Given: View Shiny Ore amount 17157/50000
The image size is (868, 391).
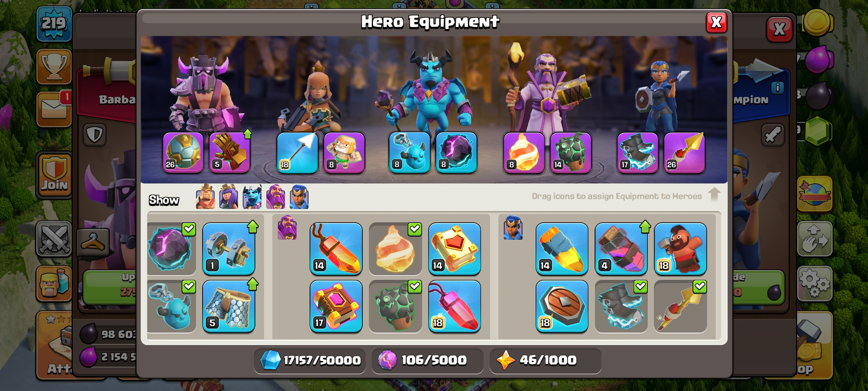Looking at the screenshot, I should tap(310, 360).
